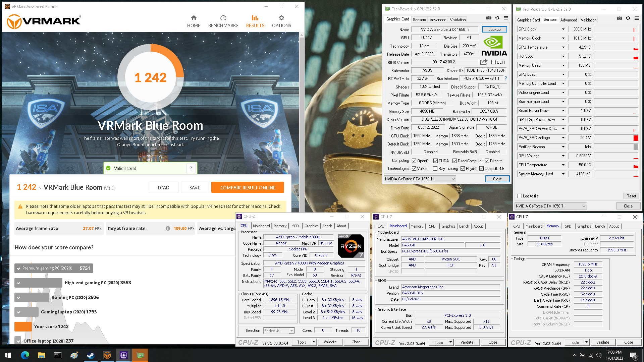Open Windows Start menu

pyautogui.click(x=8, y=355)
